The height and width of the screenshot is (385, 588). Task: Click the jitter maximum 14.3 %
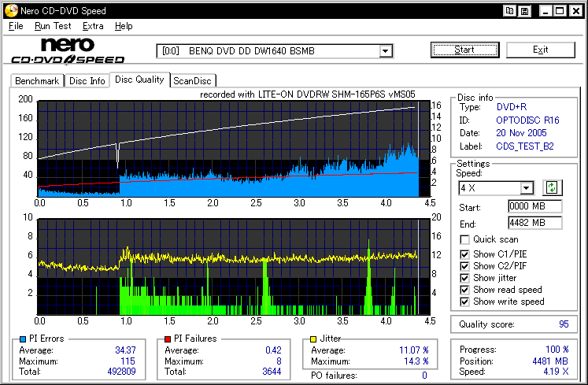point(416,361)
